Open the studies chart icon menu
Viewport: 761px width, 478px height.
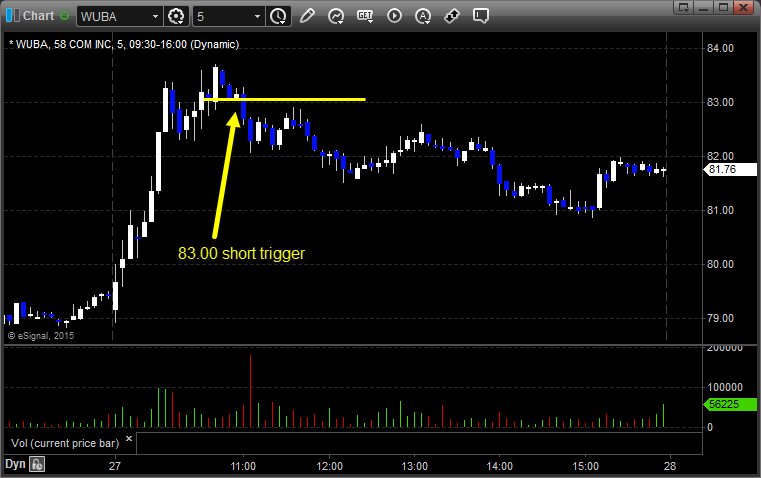click(x=335, y=16)
